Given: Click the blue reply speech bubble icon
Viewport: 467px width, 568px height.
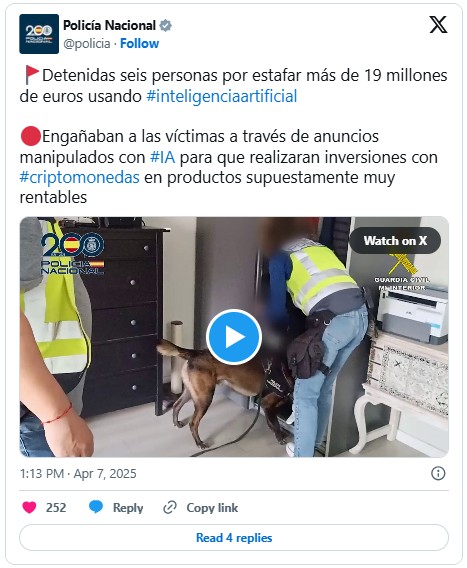Looking at the screenshot, I should pos(96,507).
